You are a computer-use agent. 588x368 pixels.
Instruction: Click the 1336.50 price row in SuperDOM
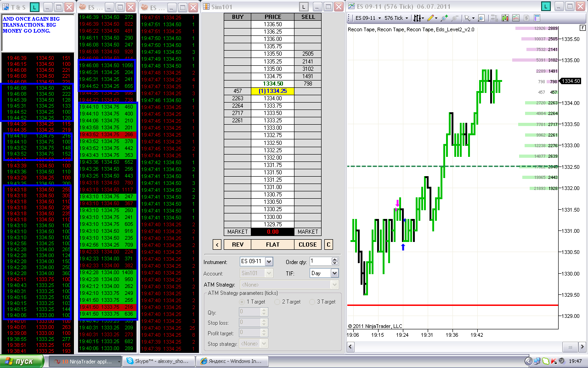point(273,24)
